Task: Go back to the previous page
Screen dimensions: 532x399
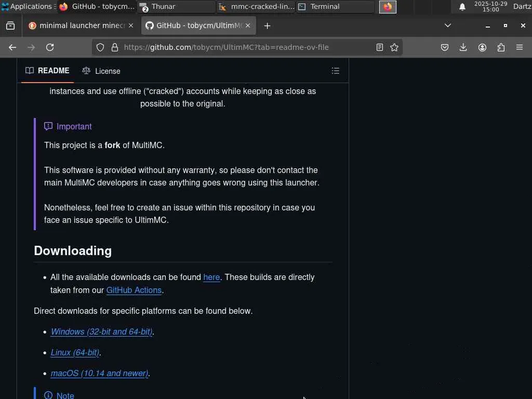Action: [x=12, y=47]
